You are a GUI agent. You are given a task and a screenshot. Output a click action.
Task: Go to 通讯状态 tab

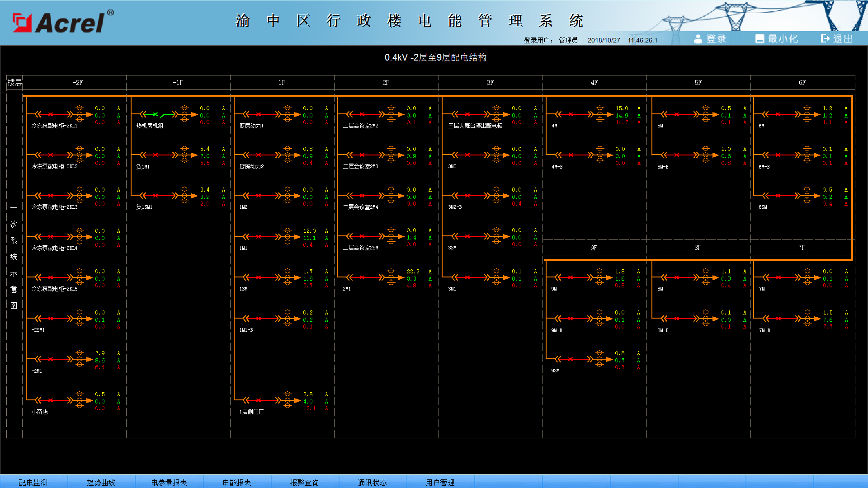(x=373, y=482)
